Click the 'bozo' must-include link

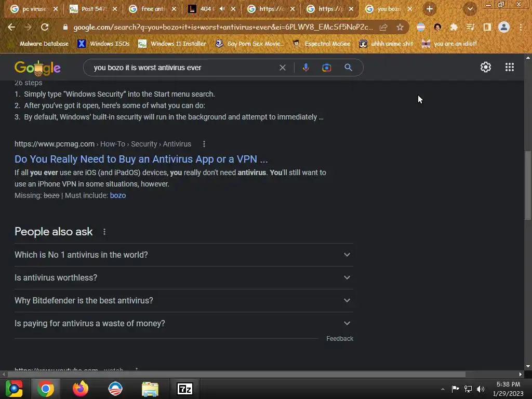[x=118, y=195]
